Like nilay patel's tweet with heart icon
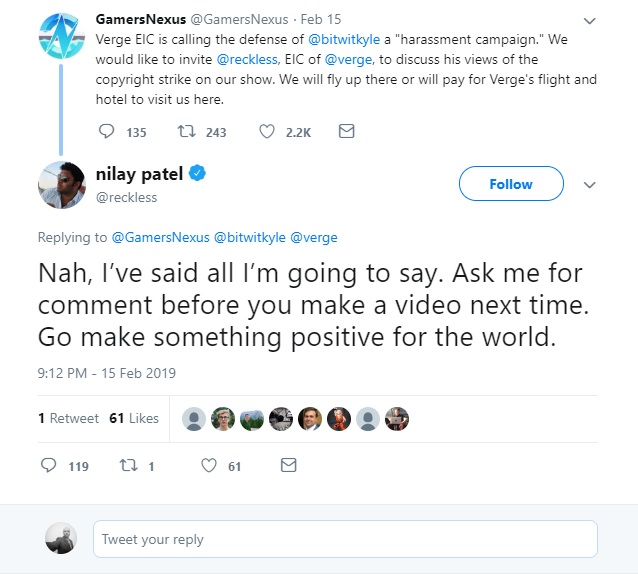Viewport: 638px width, 574px height. pos(209,465)
